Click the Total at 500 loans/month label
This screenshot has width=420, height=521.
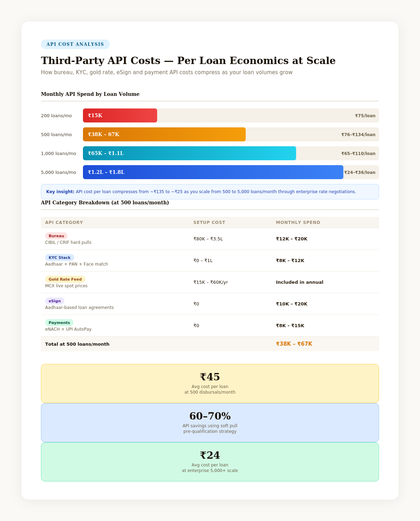(x=77, y=344)
